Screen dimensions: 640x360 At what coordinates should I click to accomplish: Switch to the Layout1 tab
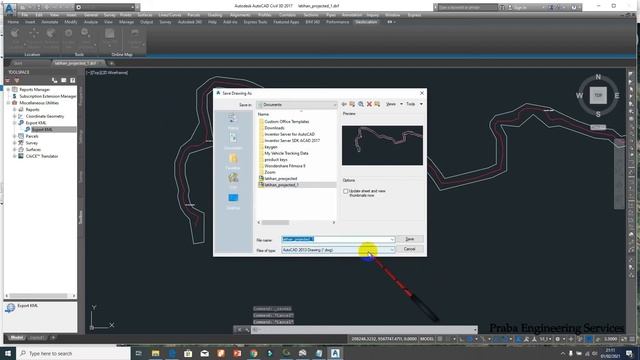pos(37,338)
